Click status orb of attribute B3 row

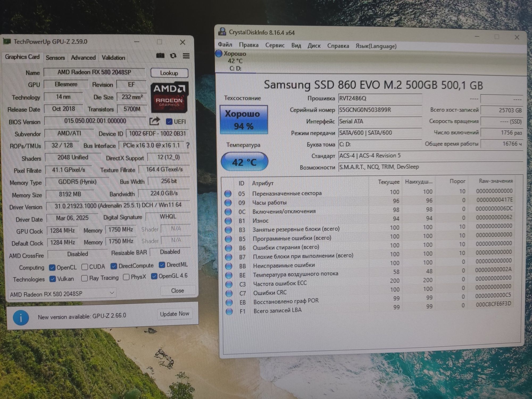click(228, 230)
